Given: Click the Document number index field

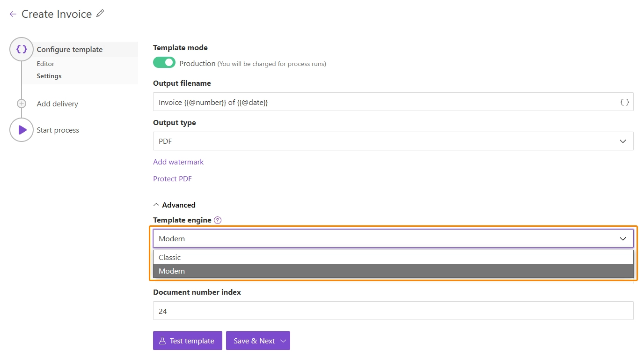Looking at the screenshot, I should click(x=393, y=311).
